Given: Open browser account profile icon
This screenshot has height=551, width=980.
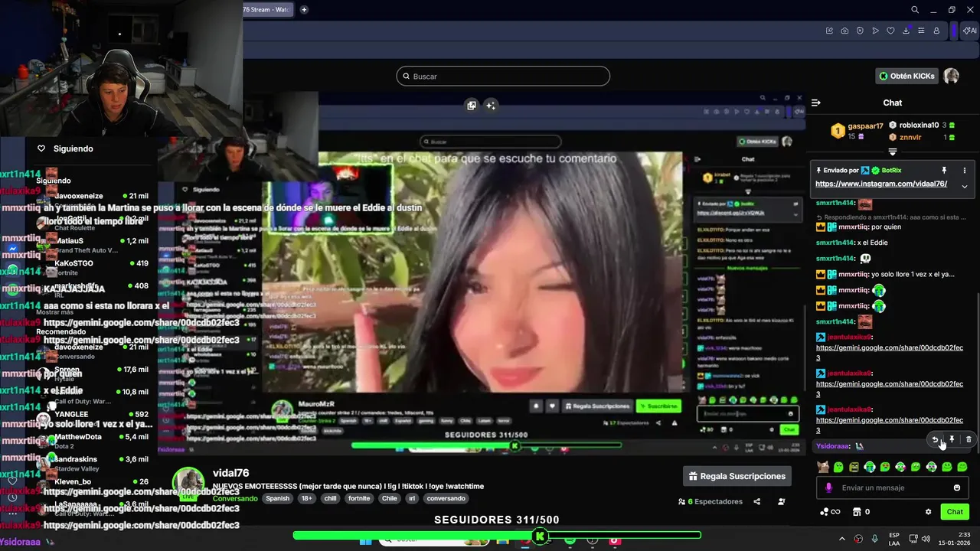Looking at the screenshot, I should click(936, 31).
